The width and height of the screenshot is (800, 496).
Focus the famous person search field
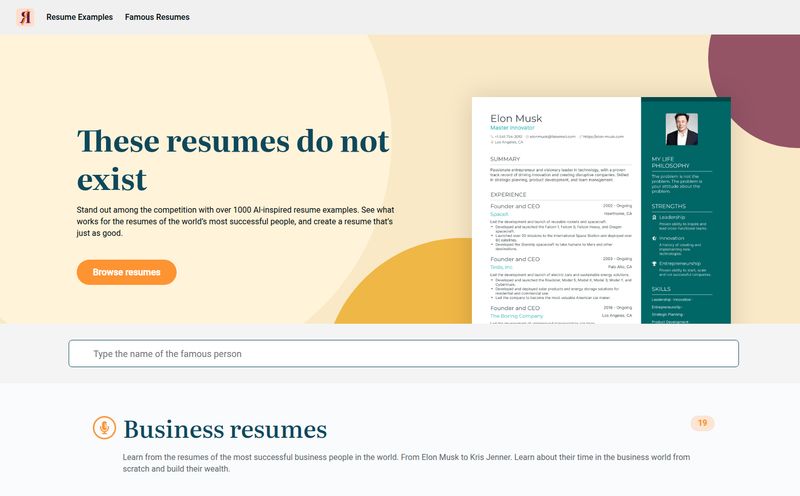pyautogui.click(x=404, y=354)
